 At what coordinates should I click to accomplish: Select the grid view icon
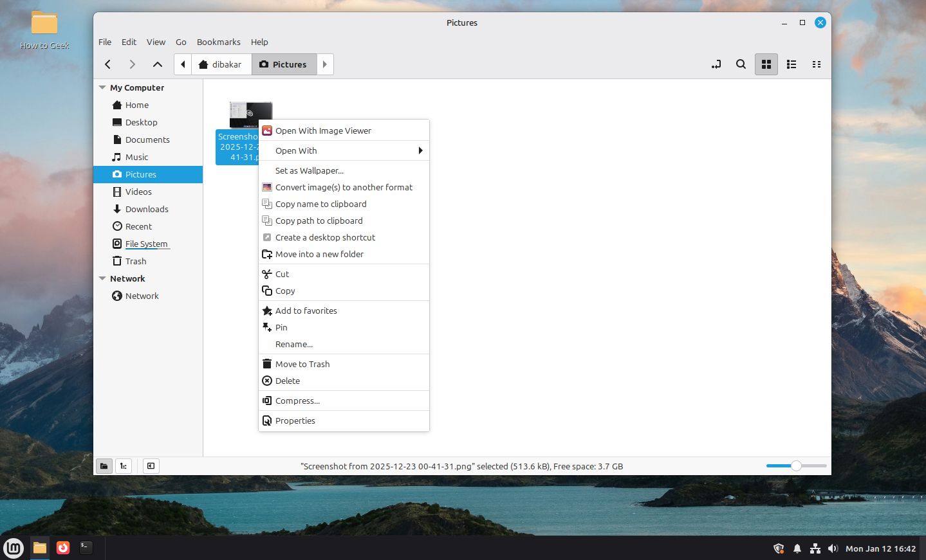point(766,64)
